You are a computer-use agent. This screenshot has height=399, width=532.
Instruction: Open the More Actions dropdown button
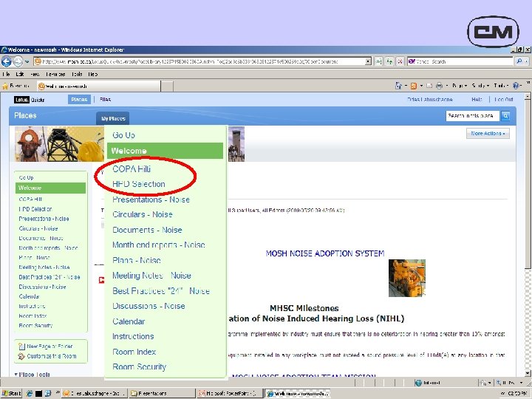click(488, 133)
